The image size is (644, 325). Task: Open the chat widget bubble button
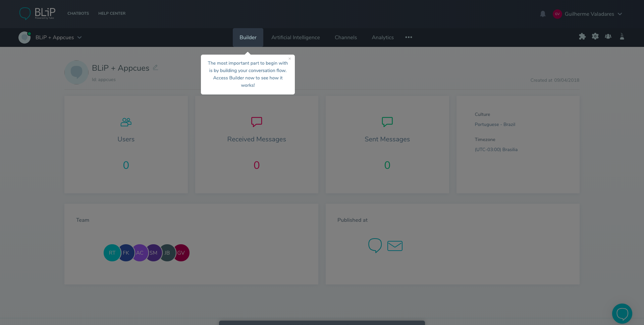tap(622, 314)
